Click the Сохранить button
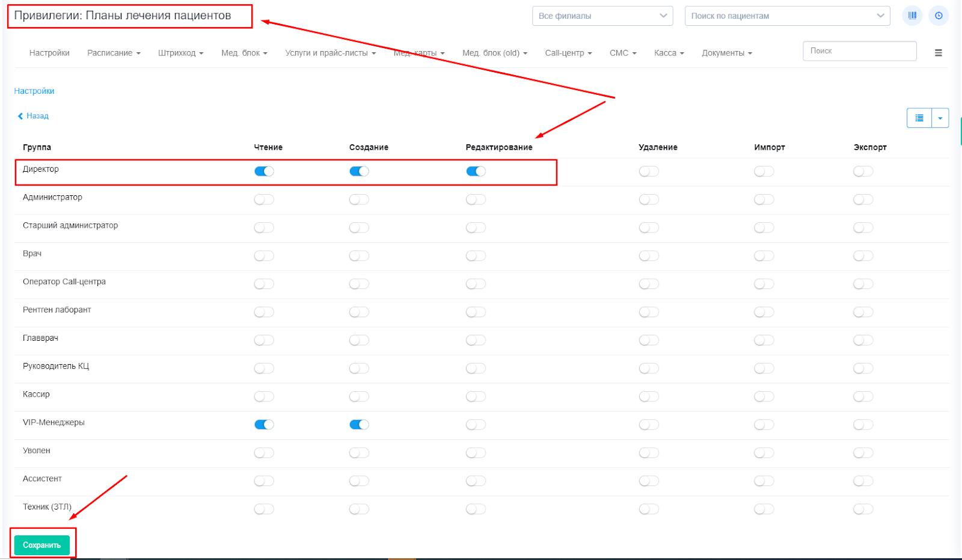The height and width of the screenshot is (560, 962). click(x=42, y=545)
